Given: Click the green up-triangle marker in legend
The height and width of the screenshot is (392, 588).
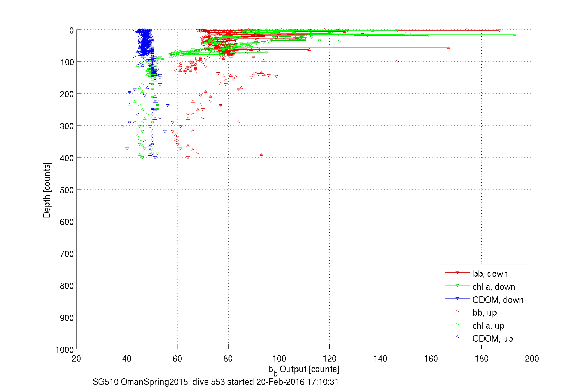Looking at the screenshot, I should click(457, 324).
